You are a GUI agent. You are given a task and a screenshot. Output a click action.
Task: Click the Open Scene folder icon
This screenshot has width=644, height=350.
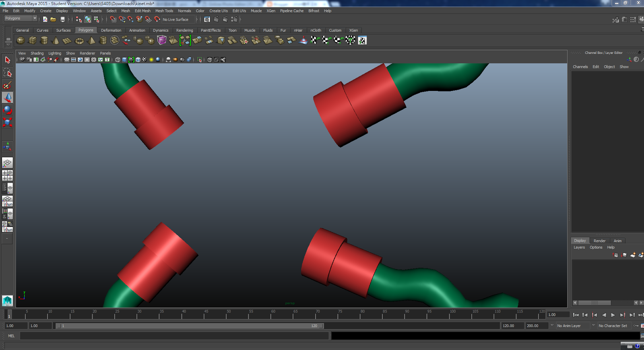54,19
